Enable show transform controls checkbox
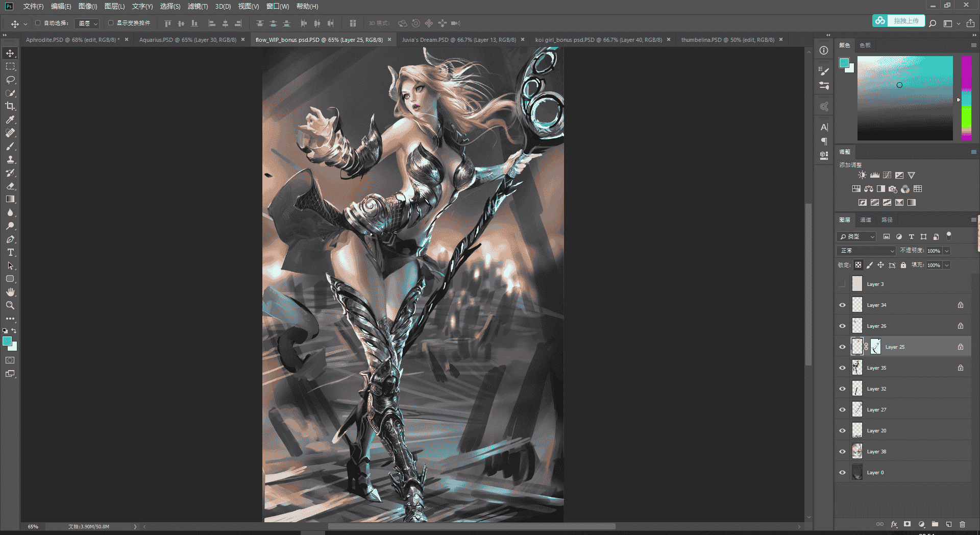 click(x=110, y=23)
